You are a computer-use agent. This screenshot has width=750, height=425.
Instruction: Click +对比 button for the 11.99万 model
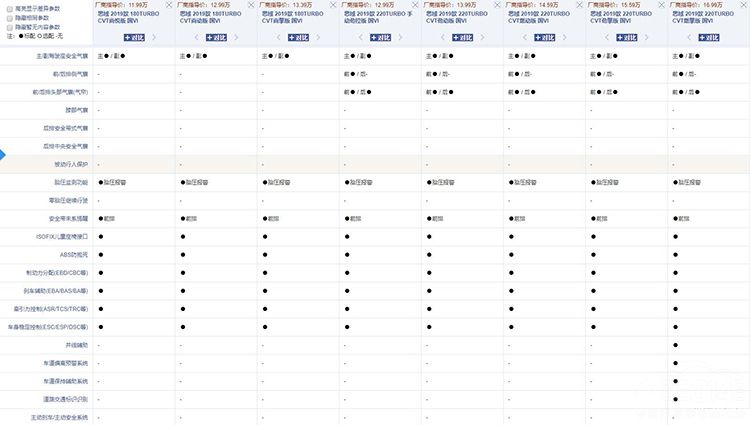(x=135, y=37)
